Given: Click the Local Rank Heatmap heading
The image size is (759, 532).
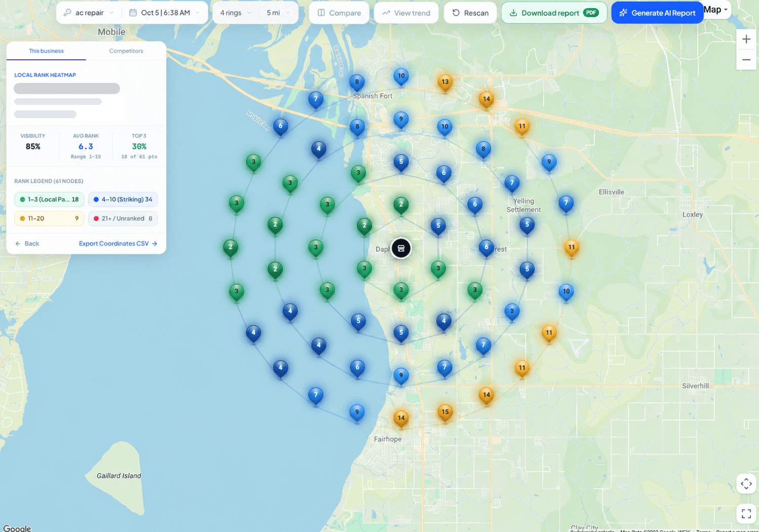Looking at the screenshot, I should 45,75.
